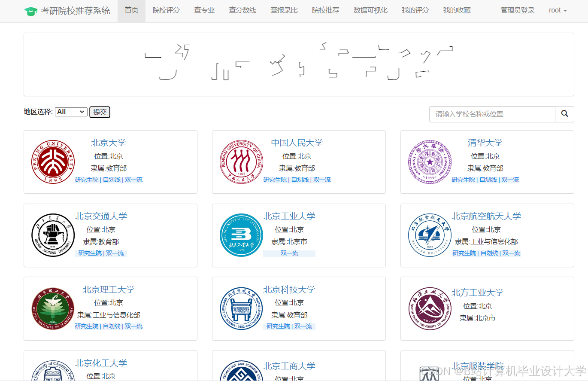Open the 清华大学 title link
This screenshot has width=588, height=381.
(x=485, y=143)
